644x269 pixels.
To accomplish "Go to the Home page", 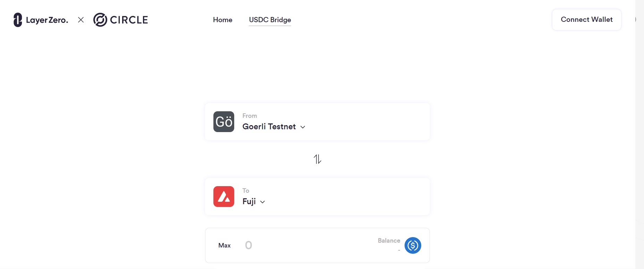I will pyautogui.click(x=222, y=20).
